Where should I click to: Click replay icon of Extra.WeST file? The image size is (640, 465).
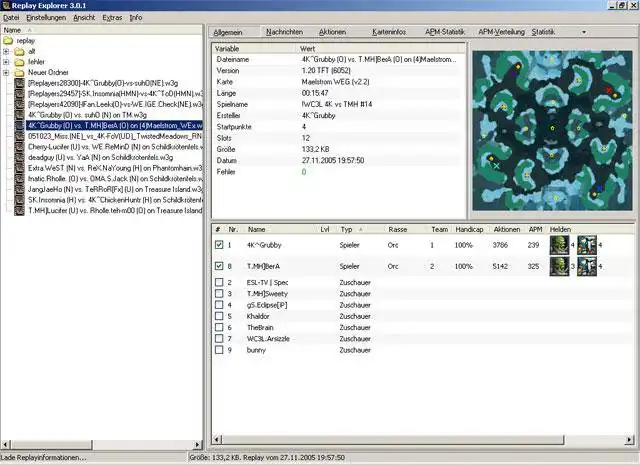click(x=20, y=168)
